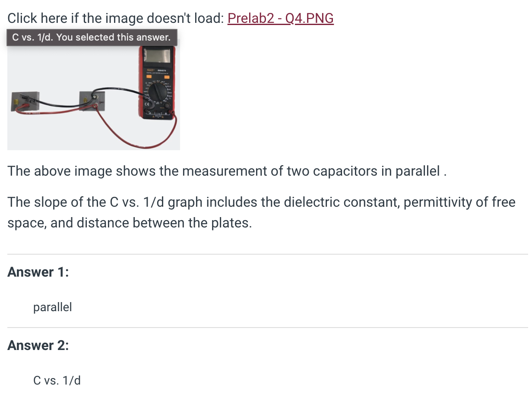Image resolution: width=532 pixels, height=410 pixels.
Task: Select the black probe terminal on the multimeter
Action: point(146,110)
